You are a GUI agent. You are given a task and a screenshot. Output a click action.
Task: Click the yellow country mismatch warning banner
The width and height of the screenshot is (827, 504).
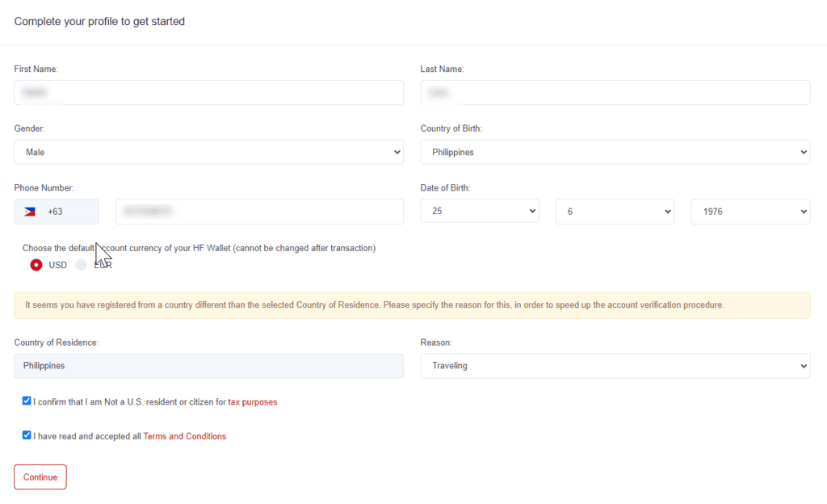[x=412, y=305]
